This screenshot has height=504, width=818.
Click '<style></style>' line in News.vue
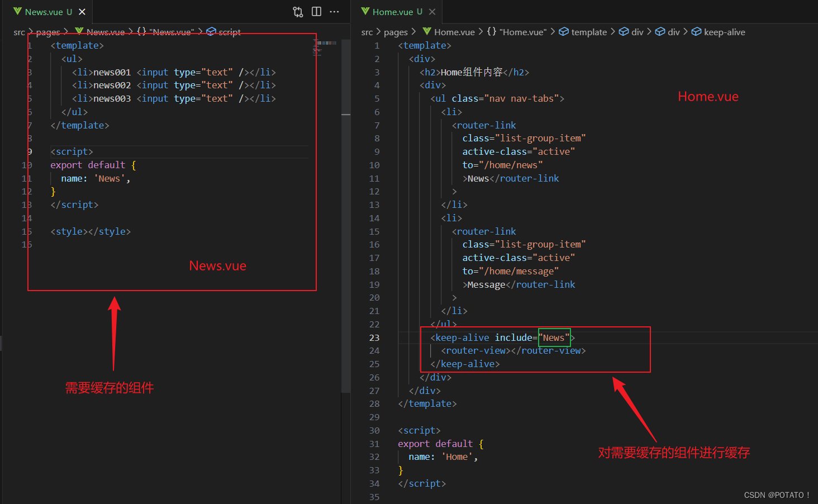click(91, 231)
